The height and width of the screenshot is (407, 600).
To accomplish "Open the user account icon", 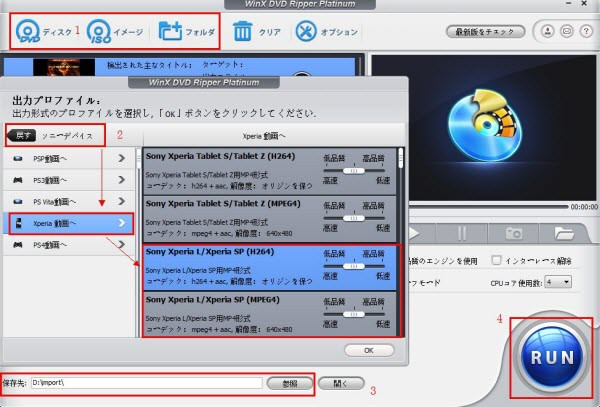I will click(x=548, y=31).
